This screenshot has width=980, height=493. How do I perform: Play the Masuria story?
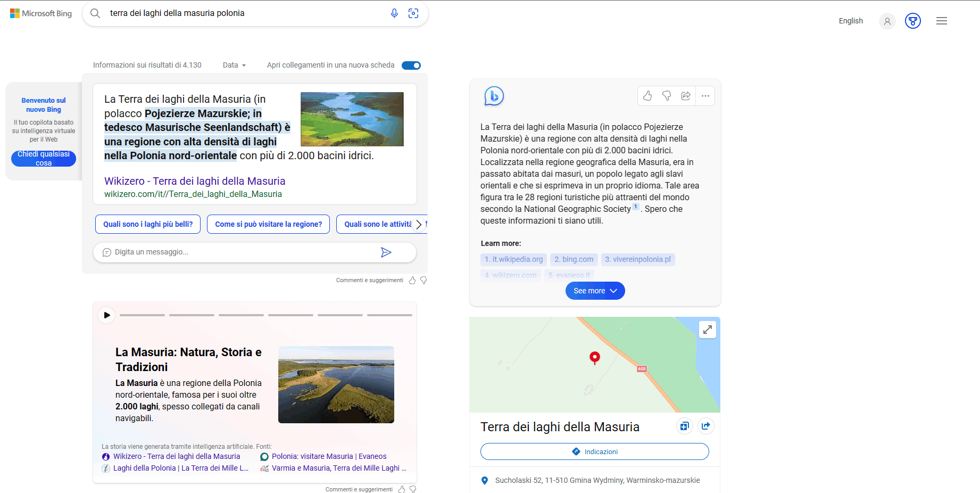pyautogui.click(x=107, y=315)
